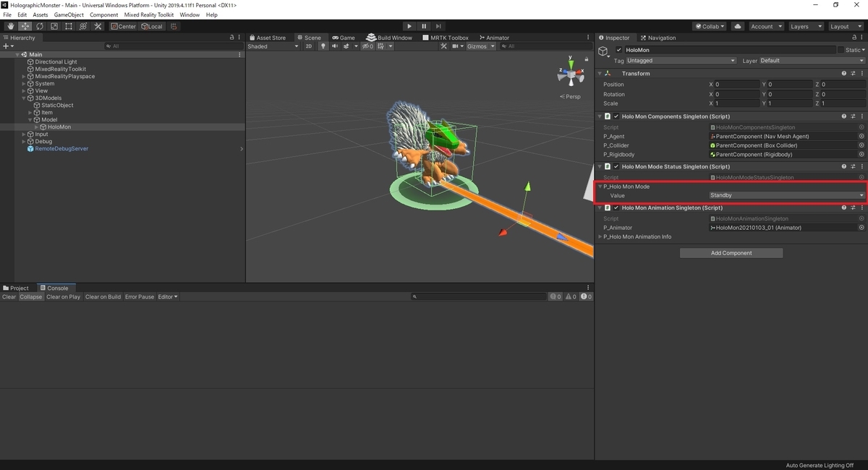Open Transform component more options menu
Screen dimensions: 868x470
coord(861,73)
